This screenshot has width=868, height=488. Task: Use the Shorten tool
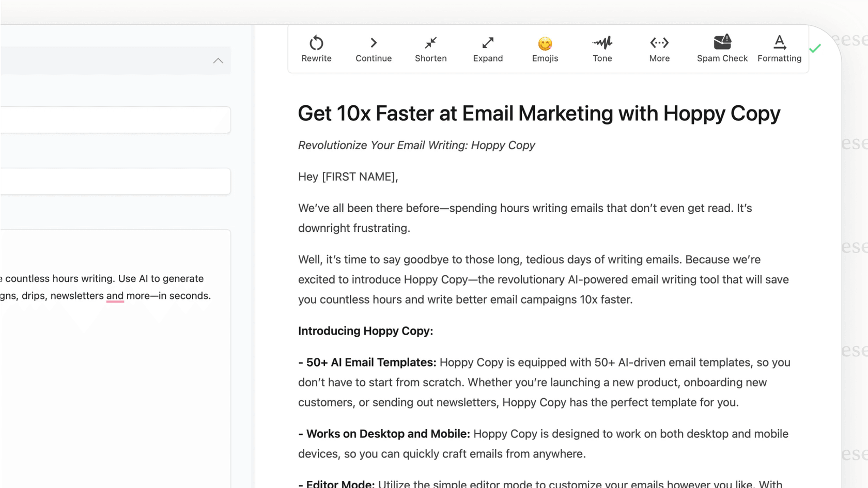click(430, 49)
